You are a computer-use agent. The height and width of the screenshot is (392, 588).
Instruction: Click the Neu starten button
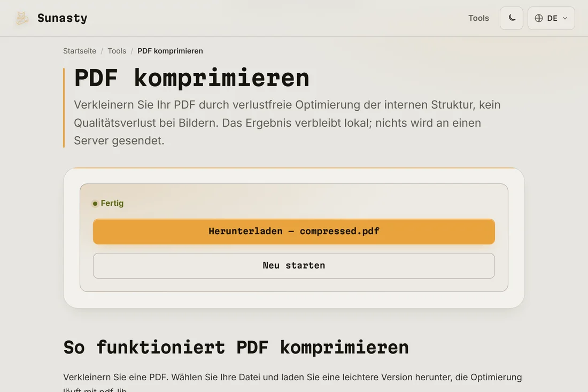[x=294, y=266]
